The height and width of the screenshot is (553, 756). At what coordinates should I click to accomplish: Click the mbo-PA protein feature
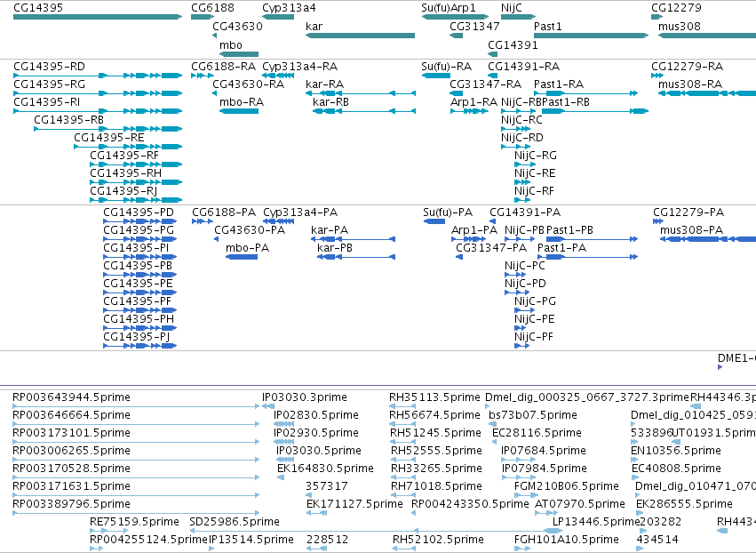242,257
